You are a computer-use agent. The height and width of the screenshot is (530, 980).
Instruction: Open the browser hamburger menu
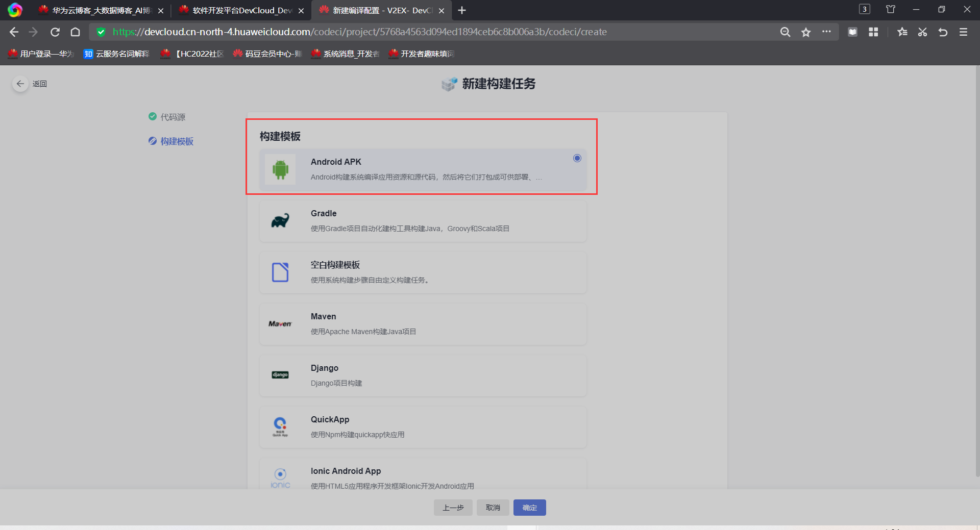pos(964,32)
